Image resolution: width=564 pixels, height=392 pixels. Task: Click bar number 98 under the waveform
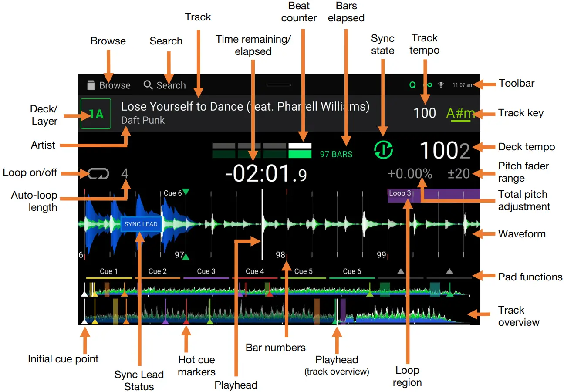(x=280, y=255)
